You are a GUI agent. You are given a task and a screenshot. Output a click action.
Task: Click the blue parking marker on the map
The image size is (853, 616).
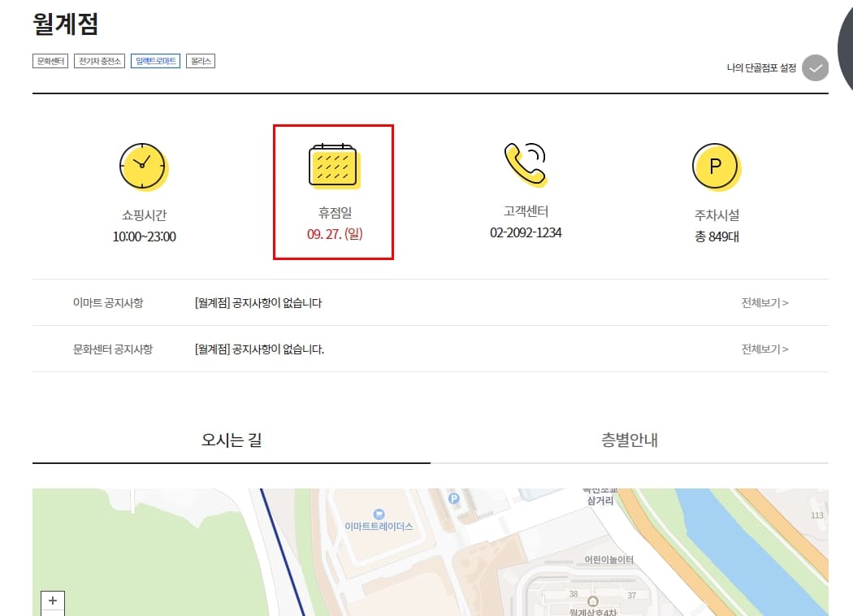click(453, 498)
